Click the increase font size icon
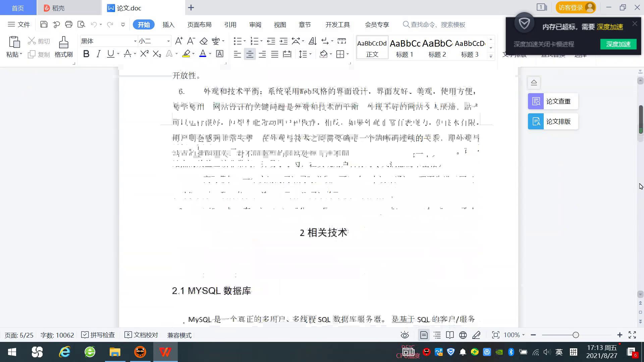This screenshot has width=644, height=362. pos(179,41)
